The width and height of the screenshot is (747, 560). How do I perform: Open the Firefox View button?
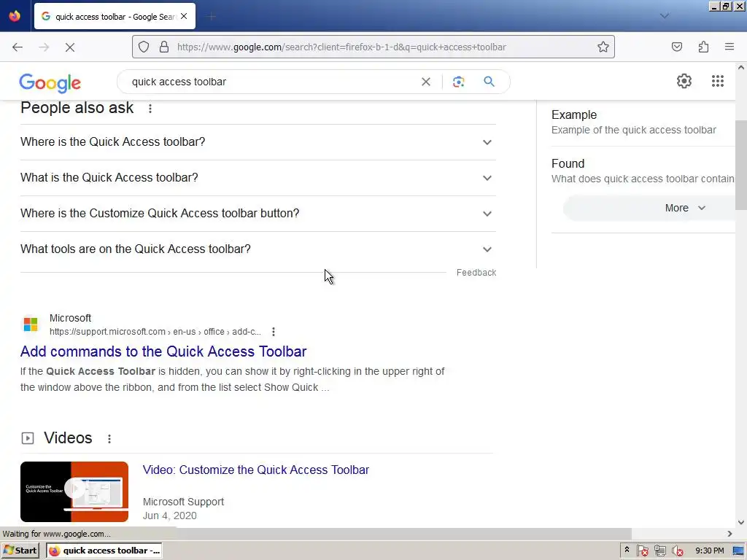coord(15,16)
